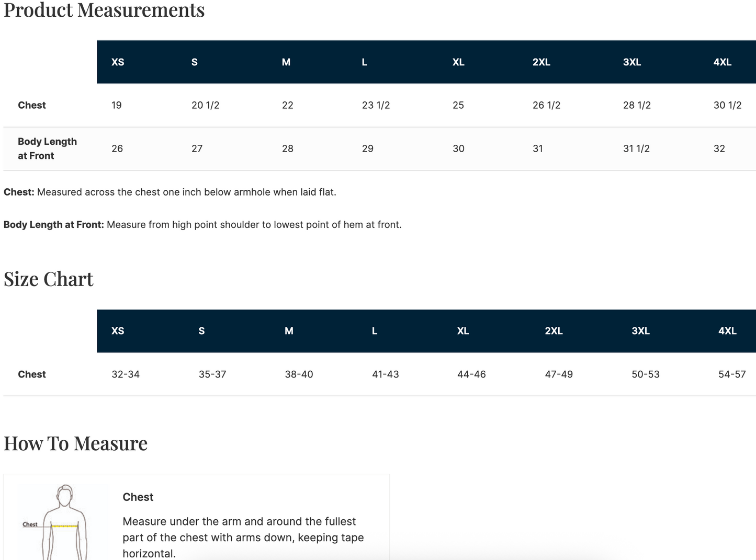Click the "Size Chart" section heading
This screenshot has width=756, height=560.
coord(49,279)
